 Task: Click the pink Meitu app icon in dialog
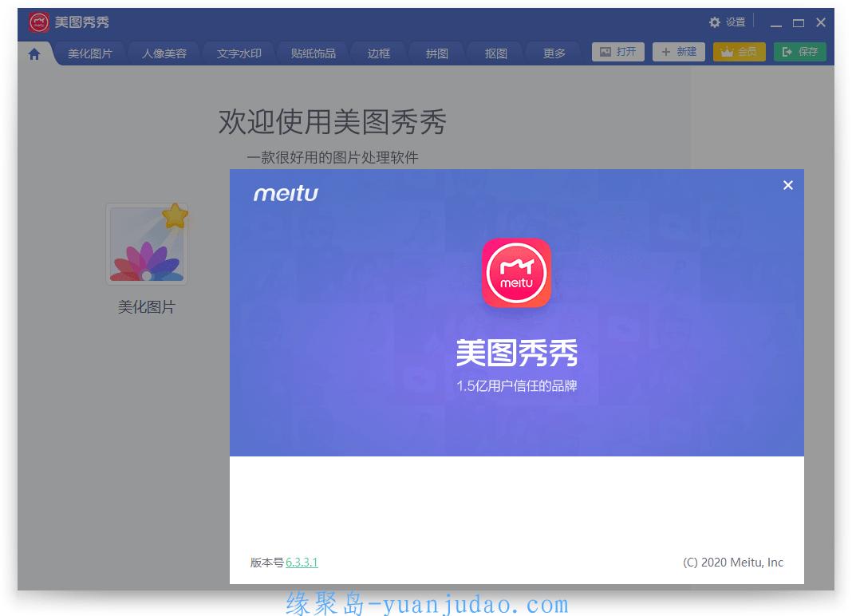516,273
